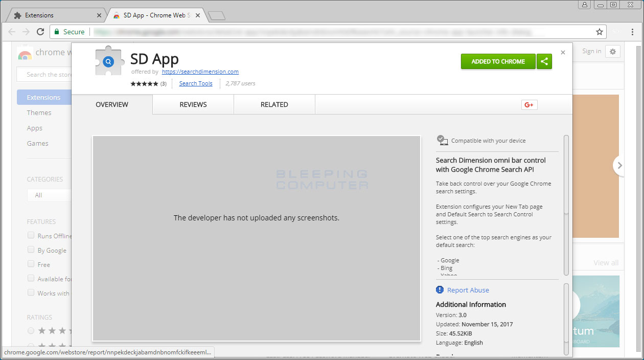
Task: Click the Google+ share button
Action: tap(529, 105)
